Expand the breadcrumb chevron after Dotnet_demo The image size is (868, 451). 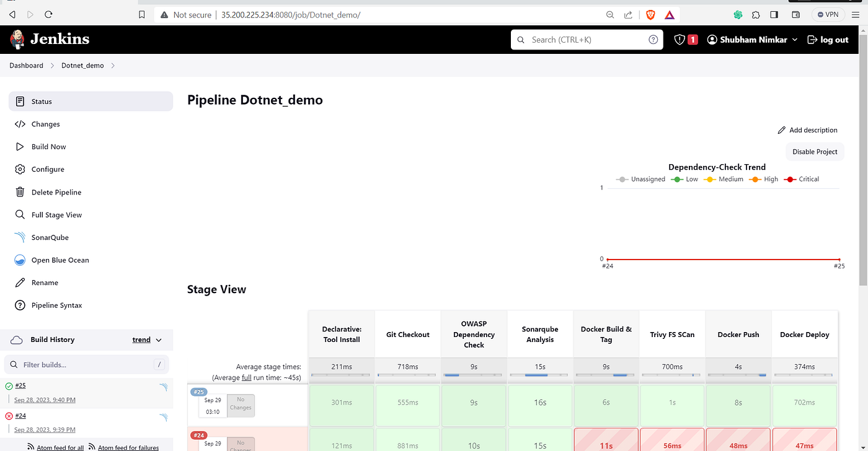click(x=115, y=65)
